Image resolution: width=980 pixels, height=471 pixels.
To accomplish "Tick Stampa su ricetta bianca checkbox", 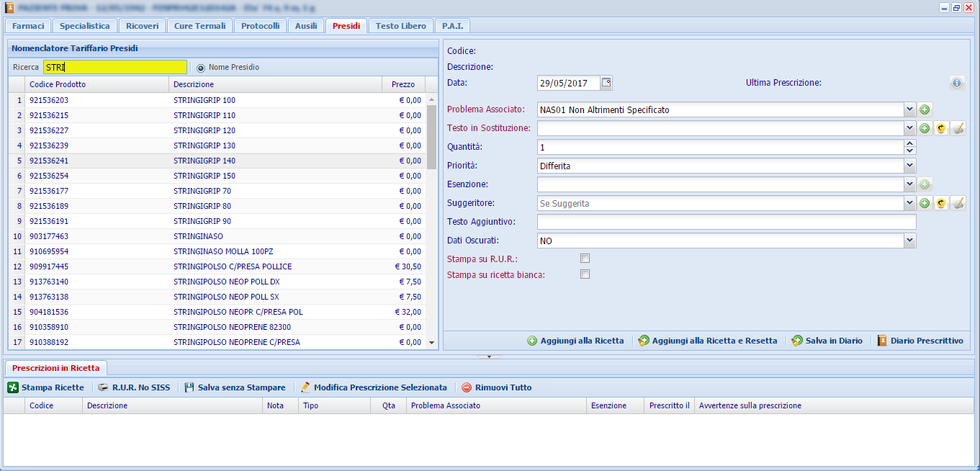I will pos(585,274).
